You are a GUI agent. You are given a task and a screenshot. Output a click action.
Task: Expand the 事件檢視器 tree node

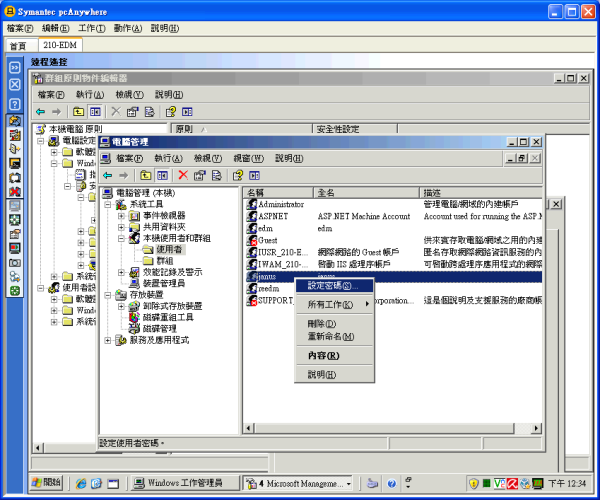click(x=122, y=215)
